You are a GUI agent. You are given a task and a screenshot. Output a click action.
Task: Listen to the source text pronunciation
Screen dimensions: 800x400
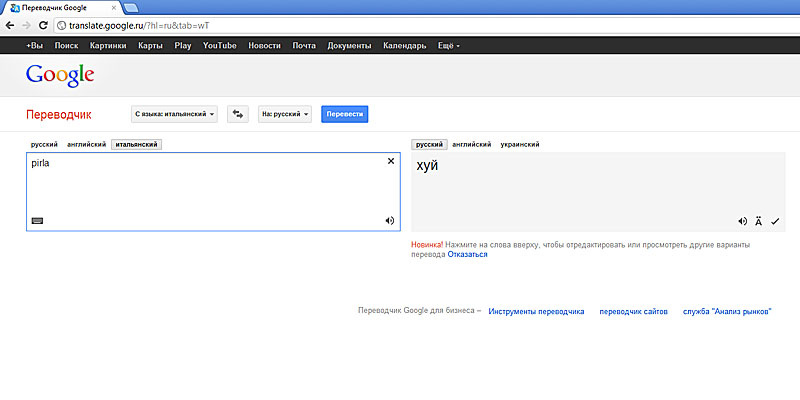point(389,220)
